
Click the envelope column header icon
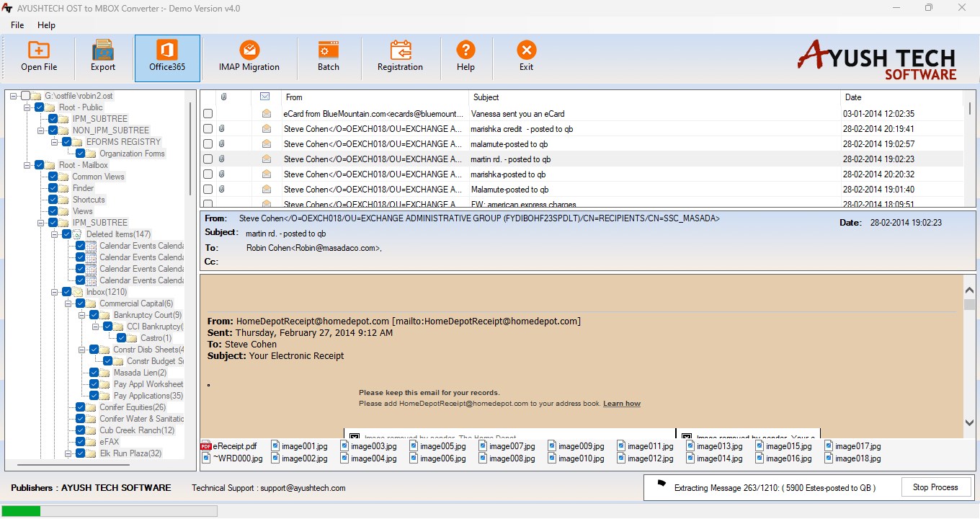point(264,97)
